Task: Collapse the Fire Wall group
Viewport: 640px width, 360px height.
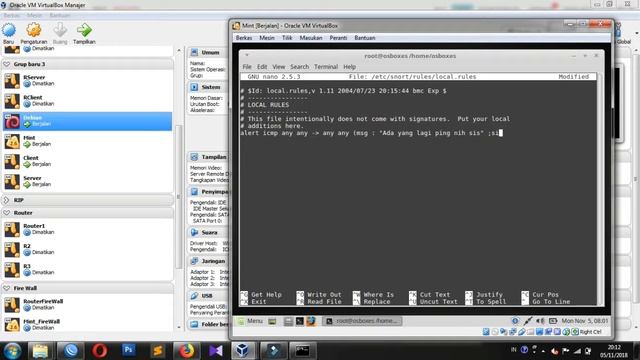Action: [7, 288]
